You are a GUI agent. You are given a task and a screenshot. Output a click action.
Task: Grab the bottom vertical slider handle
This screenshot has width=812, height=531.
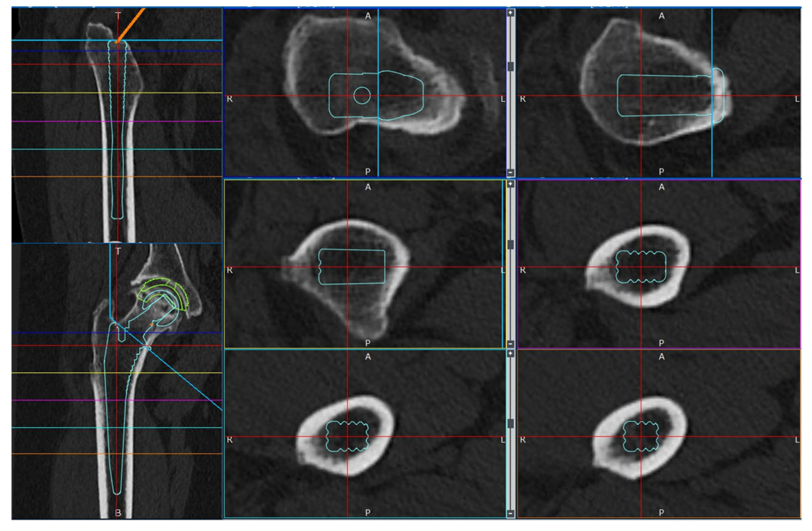[510, 423]
